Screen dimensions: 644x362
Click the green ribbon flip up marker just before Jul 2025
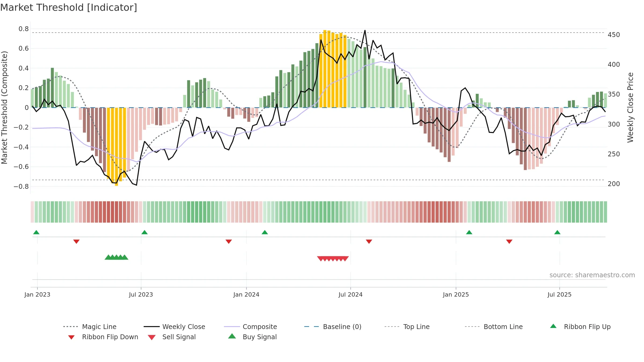pyautogui.click(x=557, y=232)
